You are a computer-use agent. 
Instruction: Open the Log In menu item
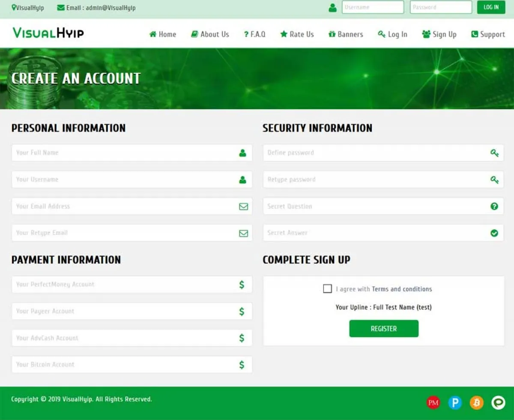click(393, 34)
